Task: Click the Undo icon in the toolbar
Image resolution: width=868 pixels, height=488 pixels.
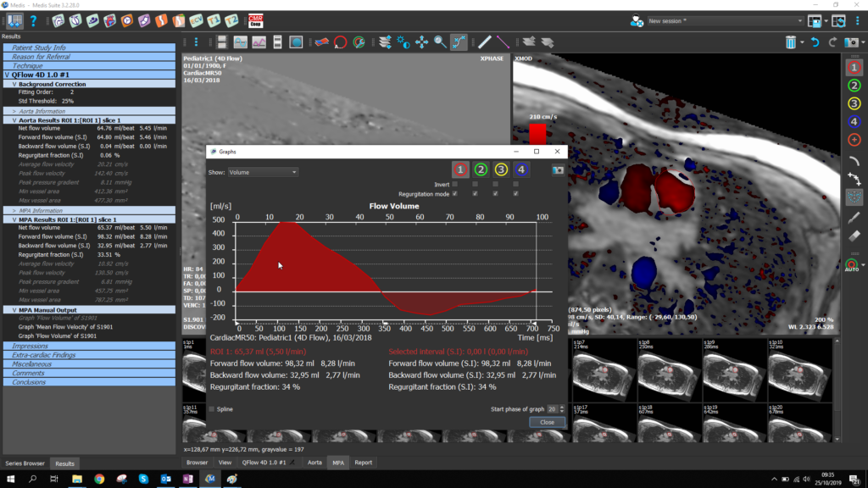Action: [x=816, y=41]
